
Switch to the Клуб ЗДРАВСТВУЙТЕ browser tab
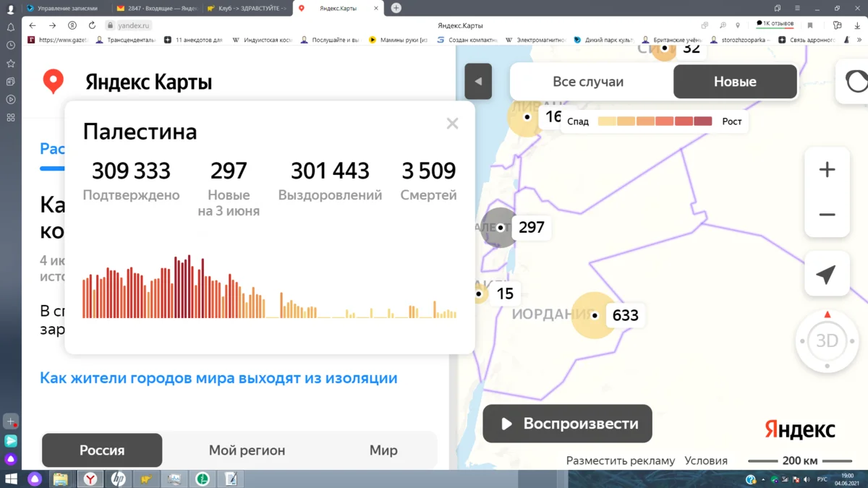tap(246, 8)
